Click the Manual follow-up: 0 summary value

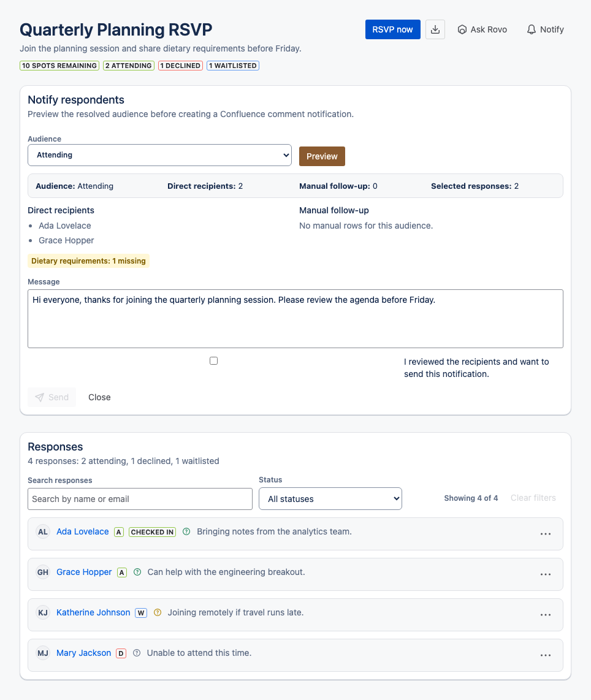(338, 186)
